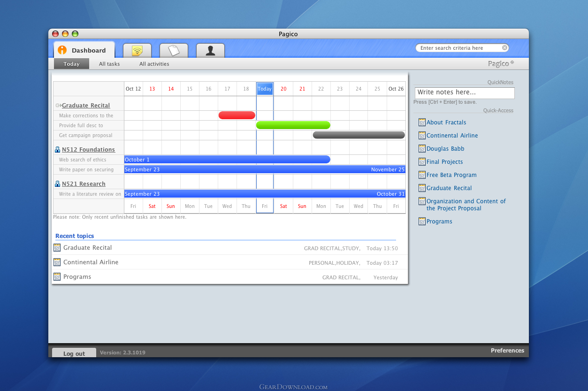Click the 'Oct 26' date header
The width and height of the screenshot is (588, 391).
(396, 89)
